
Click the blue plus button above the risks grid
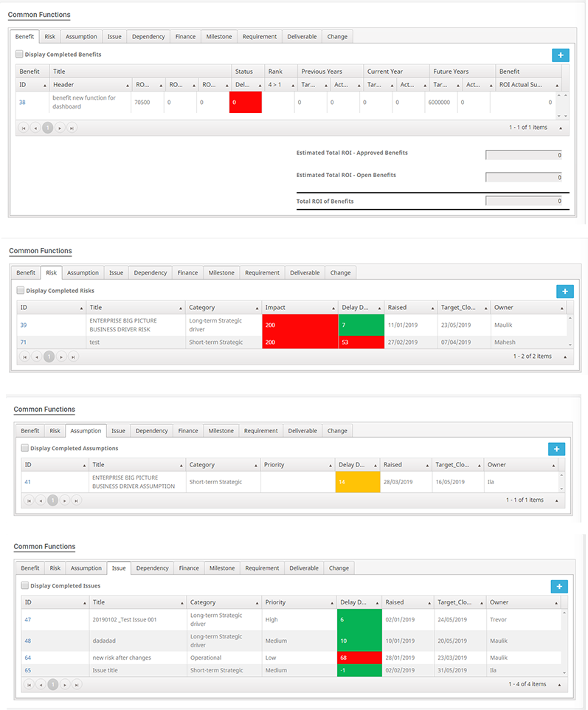[x=564, y=292]
